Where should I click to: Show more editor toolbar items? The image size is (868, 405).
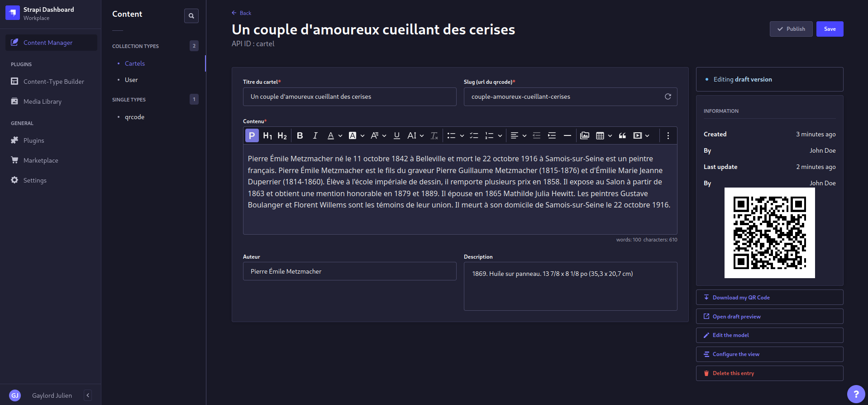click(668, 135)
